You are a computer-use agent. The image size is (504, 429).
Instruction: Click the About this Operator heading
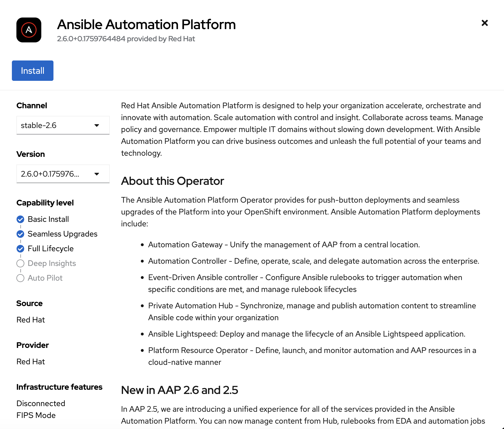pos(172,181)
